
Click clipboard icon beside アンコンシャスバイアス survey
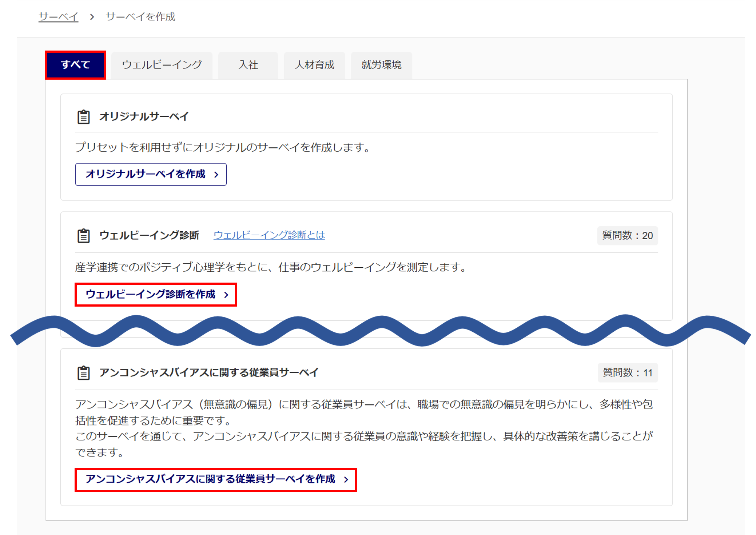point(83,373)
